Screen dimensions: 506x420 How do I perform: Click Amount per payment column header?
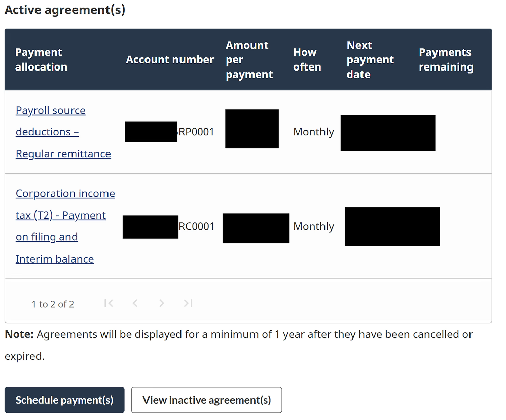click(249, 60)
